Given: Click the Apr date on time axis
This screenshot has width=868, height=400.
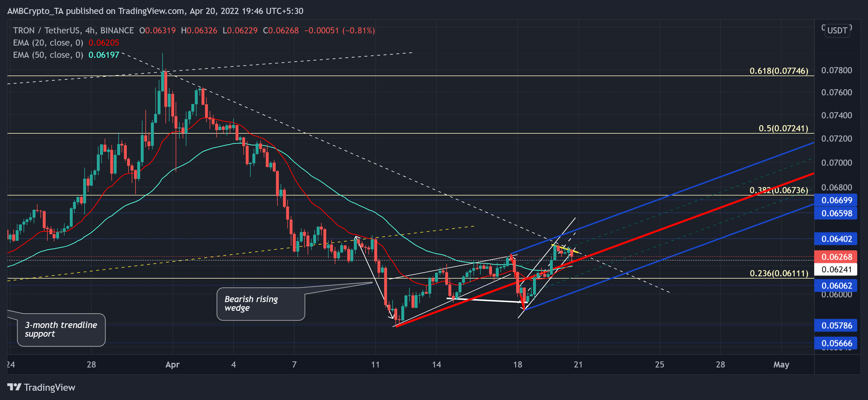Looking at the screenshot, I should click(172, 364).
